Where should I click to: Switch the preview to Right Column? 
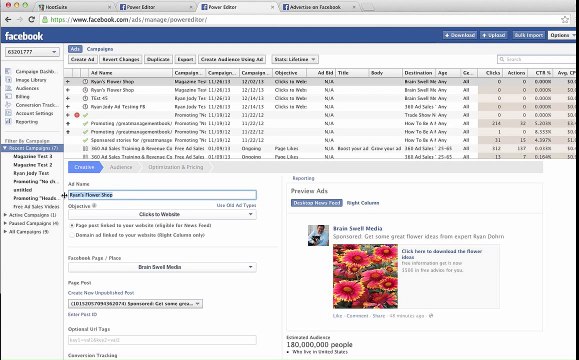(x=363, y=203)
